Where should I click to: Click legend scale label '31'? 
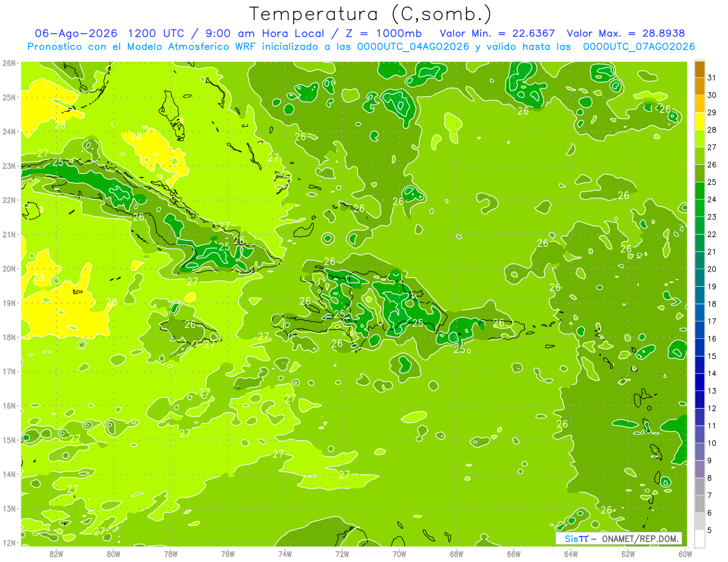712,78
